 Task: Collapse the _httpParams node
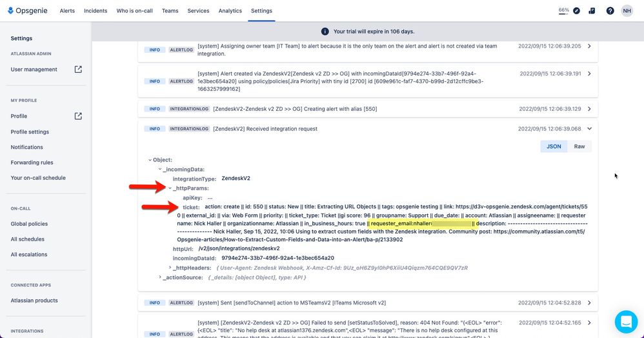point(170,188)
